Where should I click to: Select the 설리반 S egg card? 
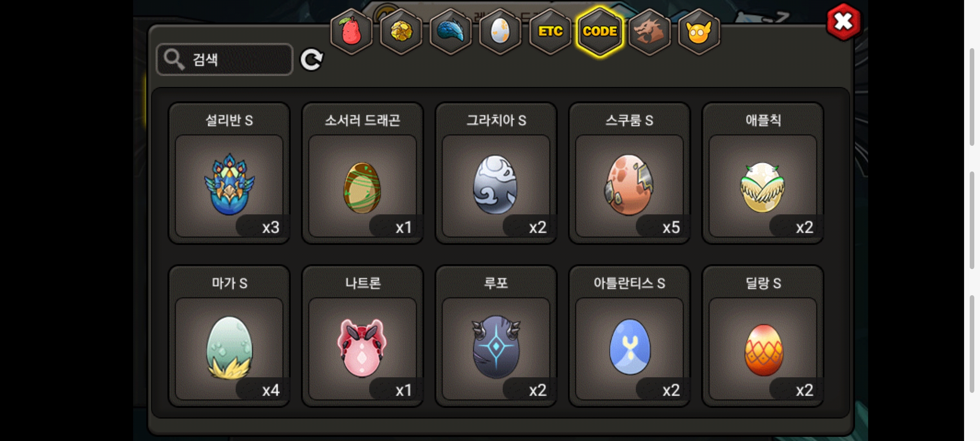click(229, 173)
